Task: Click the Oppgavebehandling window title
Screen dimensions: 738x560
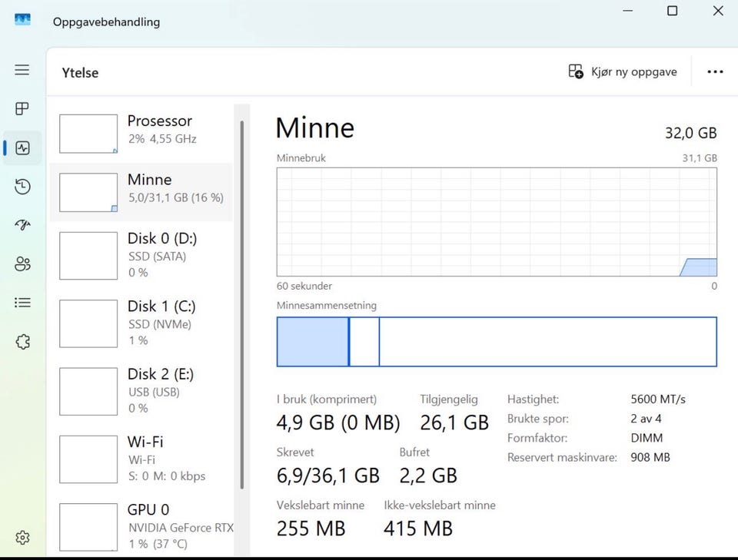Action: (x=106, y=22)
